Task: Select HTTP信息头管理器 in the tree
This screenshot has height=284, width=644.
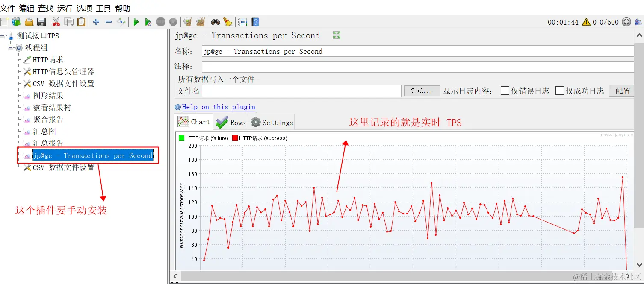Action: (63, 72)
